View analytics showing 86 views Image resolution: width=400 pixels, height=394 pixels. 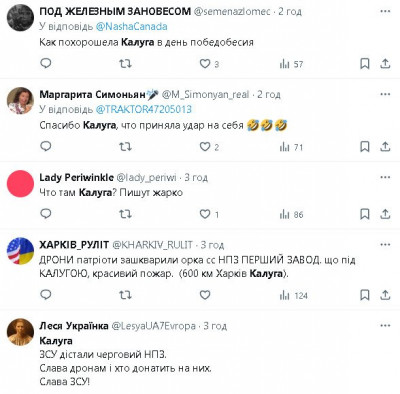pyautogui.click(x=291, y=214)
